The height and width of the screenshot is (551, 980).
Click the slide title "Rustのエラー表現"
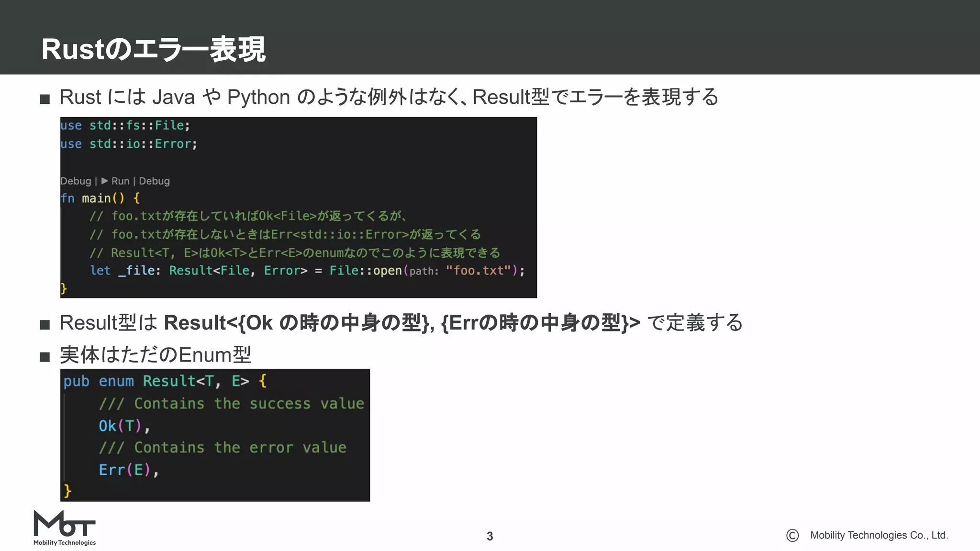(x=153, y=49)
